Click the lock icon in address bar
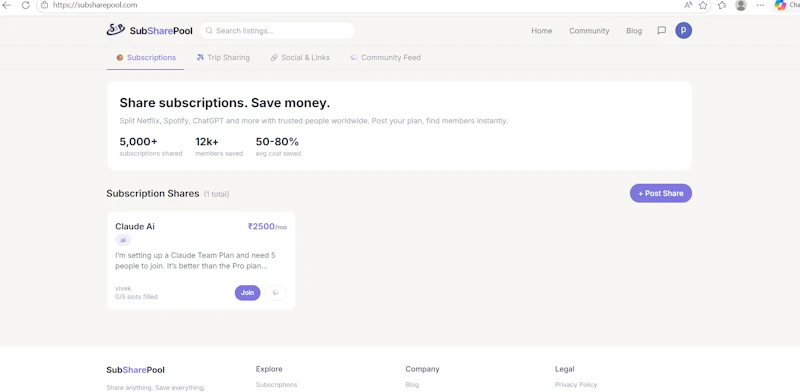This screenshot has height=392, width=800. (44, 5)
